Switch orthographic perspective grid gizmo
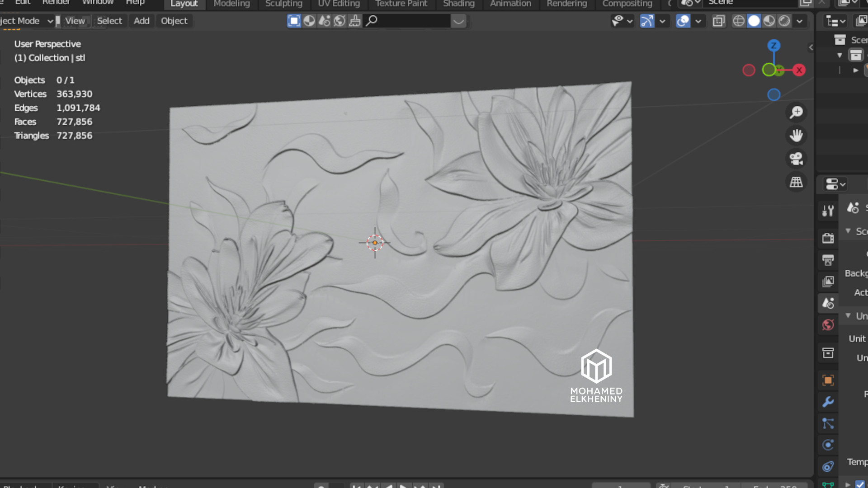 tap(796, 182)
